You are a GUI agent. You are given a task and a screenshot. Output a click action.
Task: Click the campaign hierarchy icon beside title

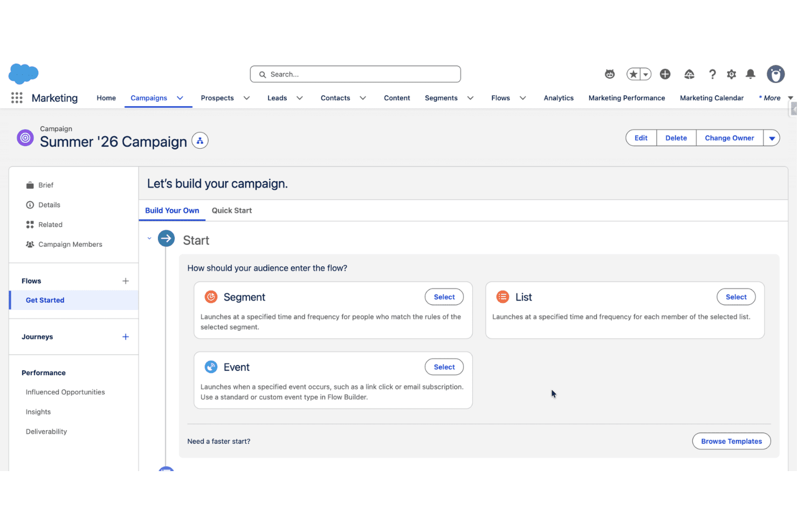200,141
